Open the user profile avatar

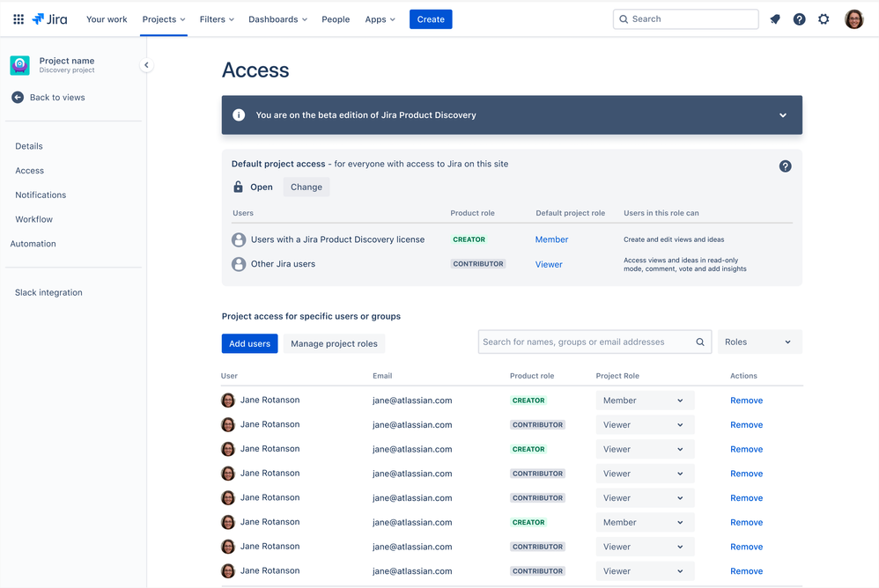point(853,19)
